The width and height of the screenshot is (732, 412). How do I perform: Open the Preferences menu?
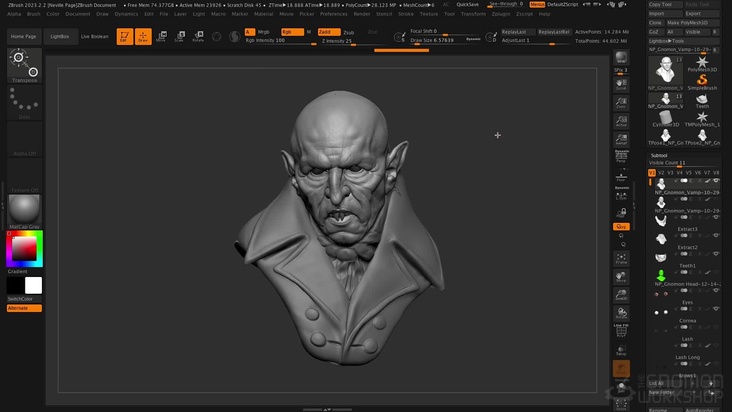(x=334, y=14)
